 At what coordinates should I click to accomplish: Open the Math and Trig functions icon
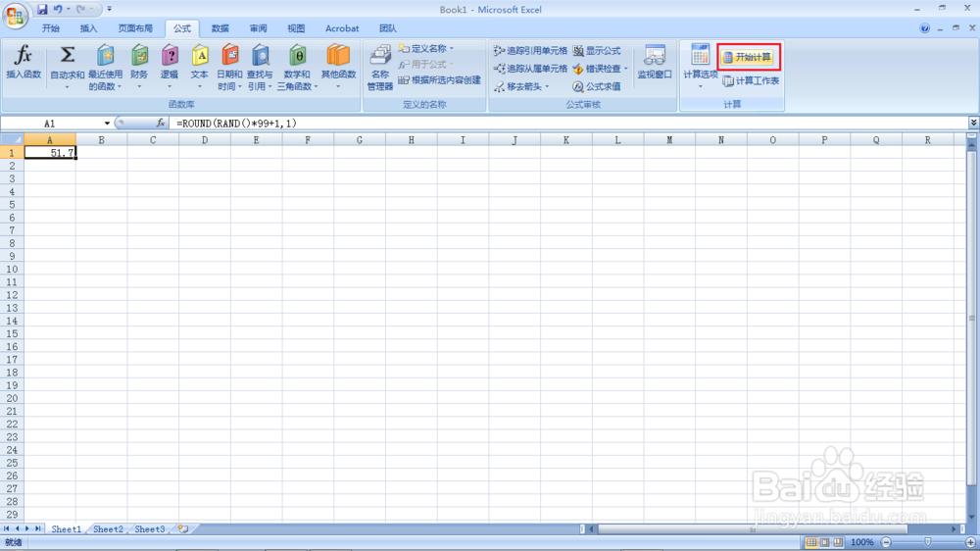coord(298,56)
